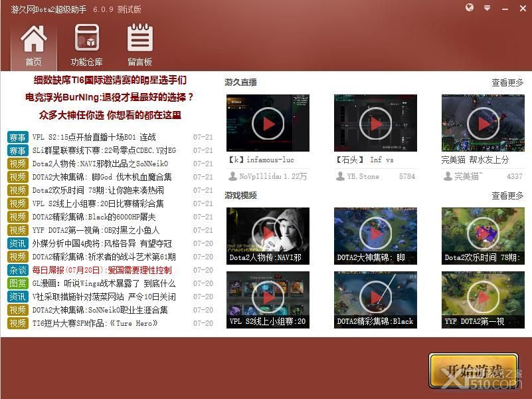532x399 pixels.
Task: Click 视频 tag for YYF DOTA2第一视角 row
Action: pyautogui.click(x=18, y=230)
